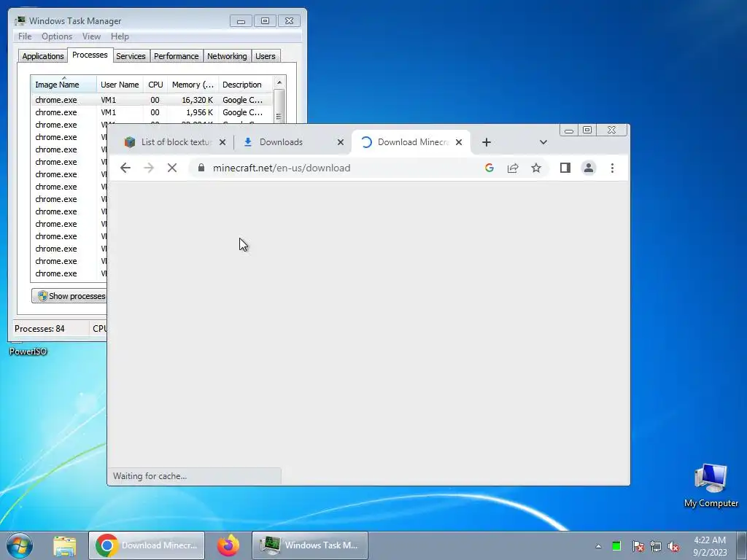Click the green CPU usage tray icon
The height and width of the screenshot is (560, 747).
coord(616,546)
